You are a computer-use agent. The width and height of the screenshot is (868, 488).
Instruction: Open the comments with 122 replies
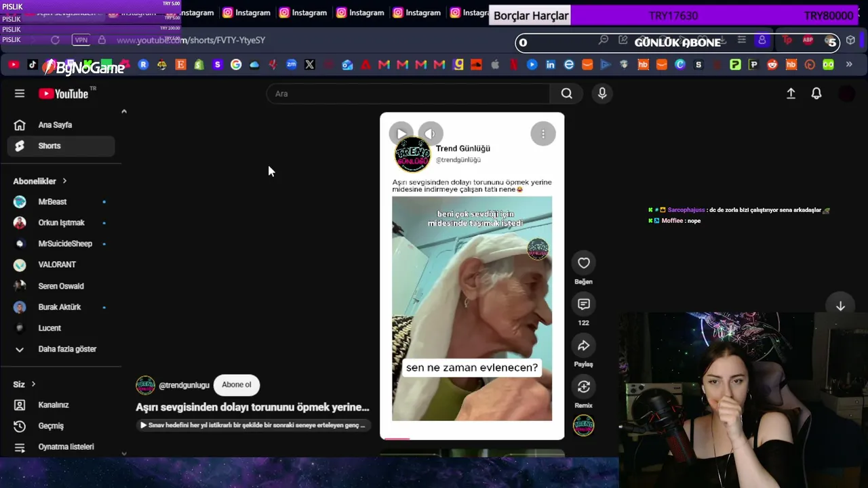584,304
